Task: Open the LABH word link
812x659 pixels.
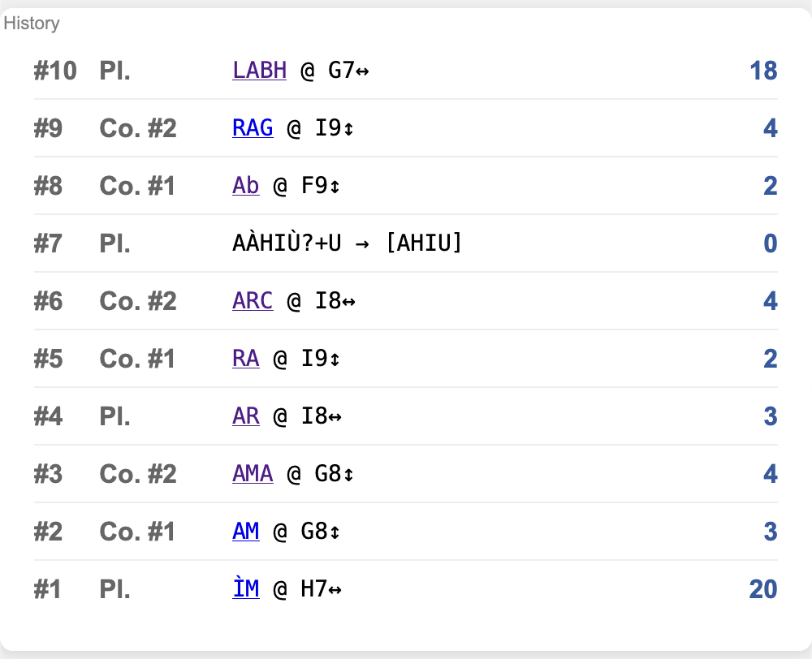Action: [x=259, y=71]
